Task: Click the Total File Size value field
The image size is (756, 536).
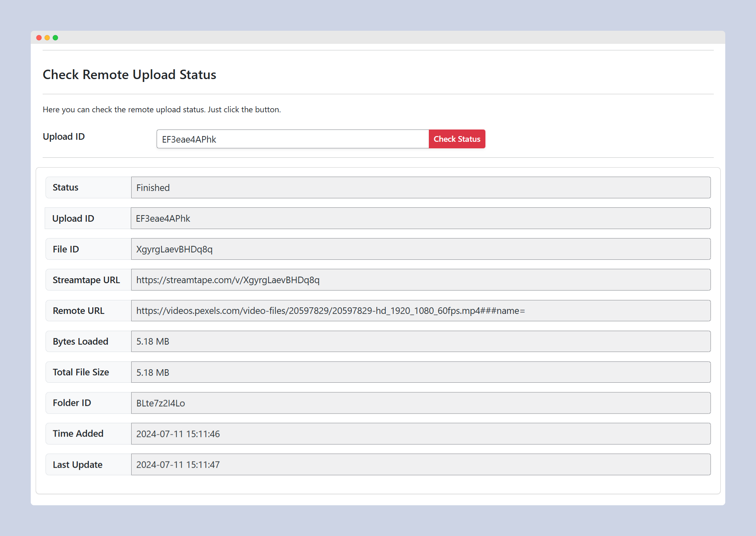Action: [421, 372]
